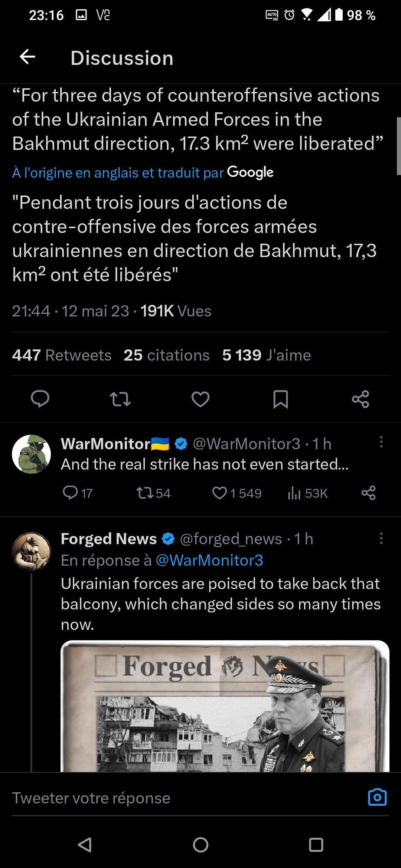Viewport: 401px width, 868px height.
Task: Tap the @WarMonitor3 mention link
Action: (209, 560)
